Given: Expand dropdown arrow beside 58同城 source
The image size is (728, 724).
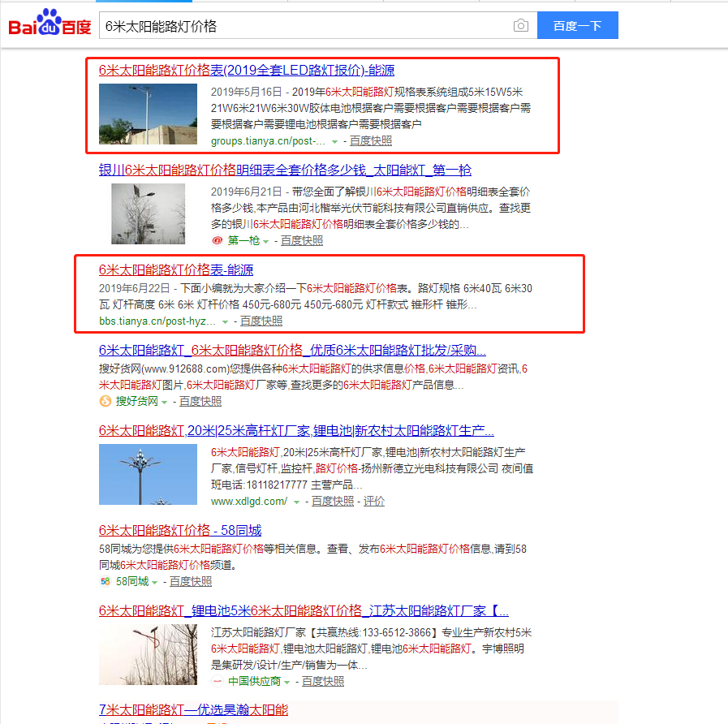Looking at the screenshot, I should (x=154, y=582).
